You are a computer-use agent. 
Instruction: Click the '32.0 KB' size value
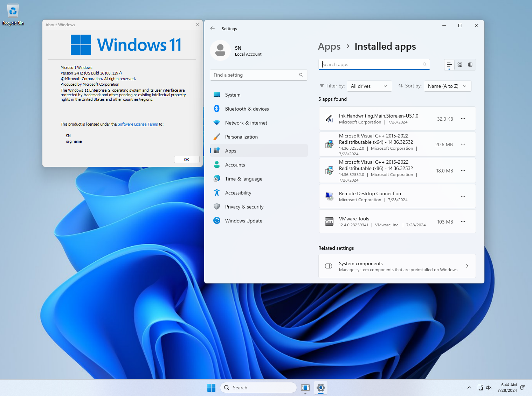point(445,119)
